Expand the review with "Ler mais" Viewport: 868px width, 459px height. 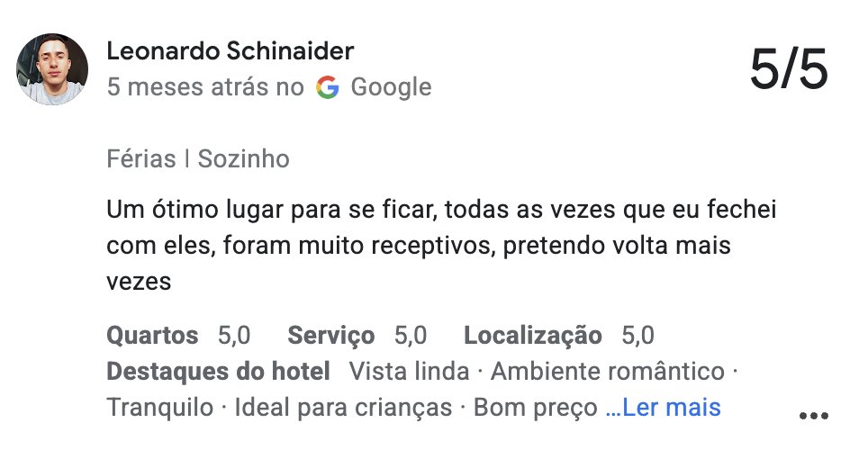664,408
